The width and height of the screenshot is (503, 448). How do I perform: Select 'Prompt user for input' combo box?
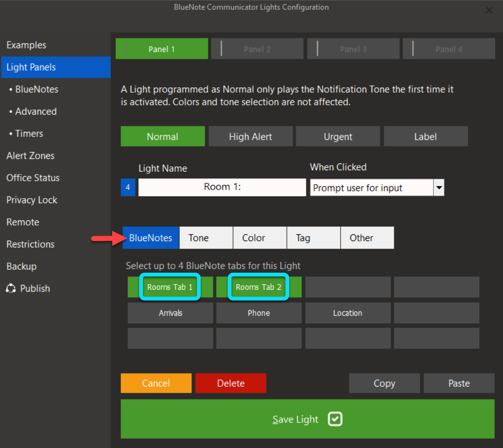coord(377,188)
